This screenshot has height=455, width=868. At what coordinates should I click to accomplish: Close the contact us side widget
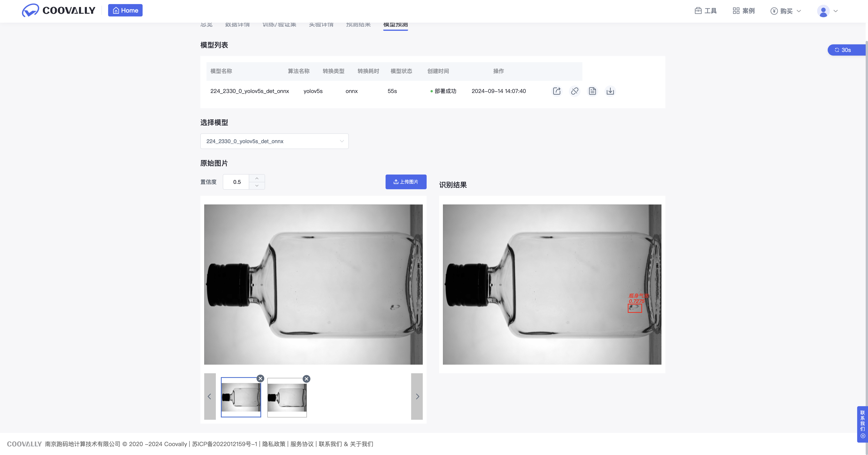tap(863, 436)
